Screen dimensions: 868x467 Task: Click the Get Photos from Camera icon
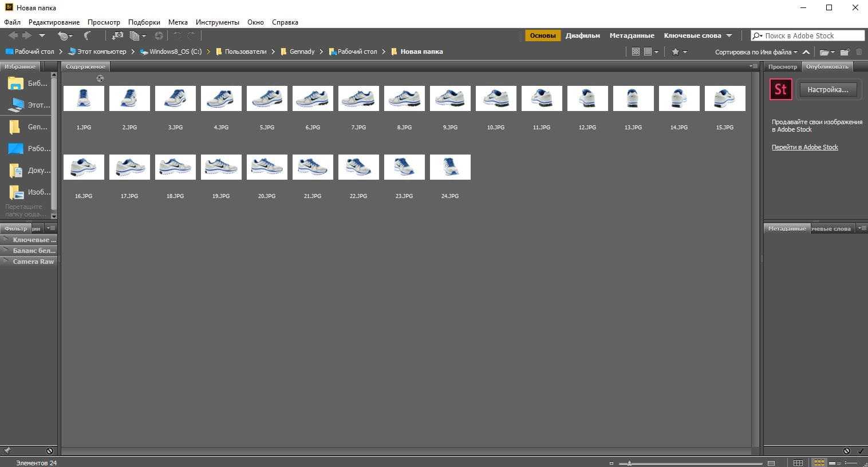click(x=117, y=35)
